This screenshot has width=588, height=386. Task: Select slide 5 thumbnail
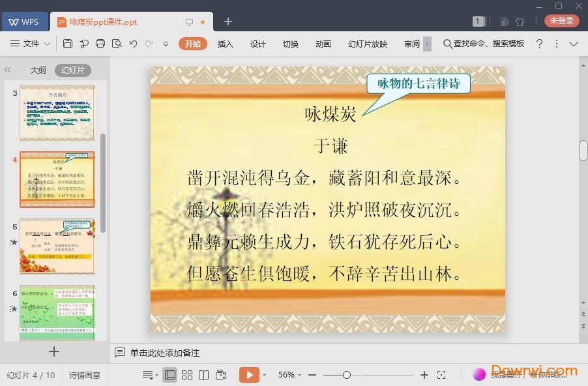(x=57, y=245)
